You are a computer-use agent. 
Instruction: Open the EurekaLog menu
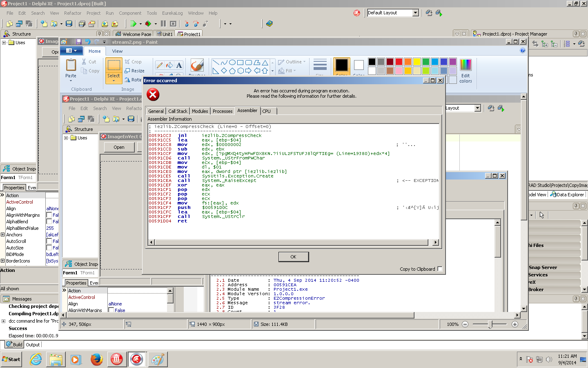[x=172, y=13]
